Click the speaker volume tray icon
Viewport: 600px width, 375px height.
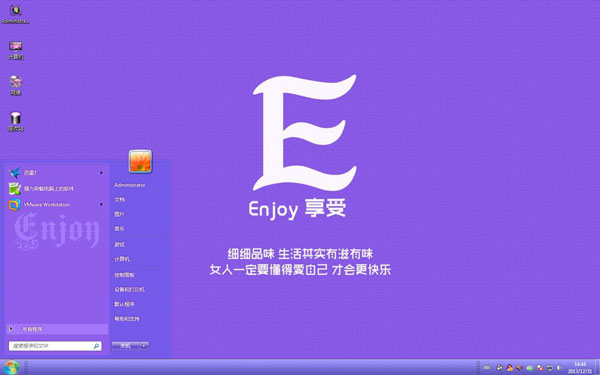coord(519,368)
